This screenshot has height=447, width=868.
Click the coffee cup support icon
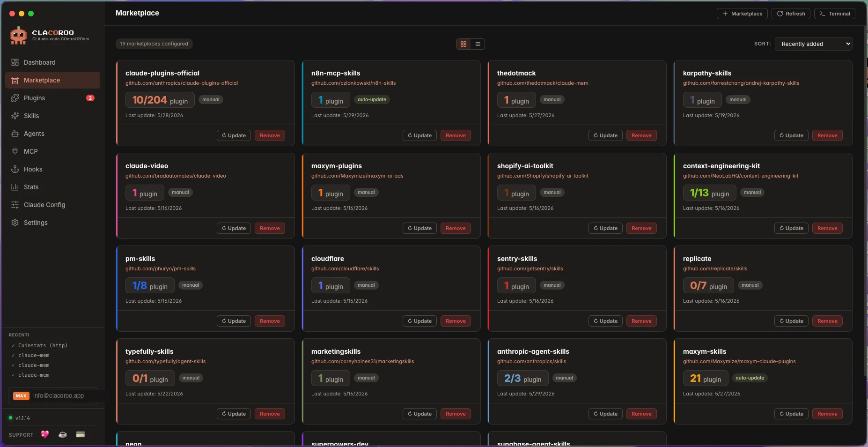pos(63,434)
